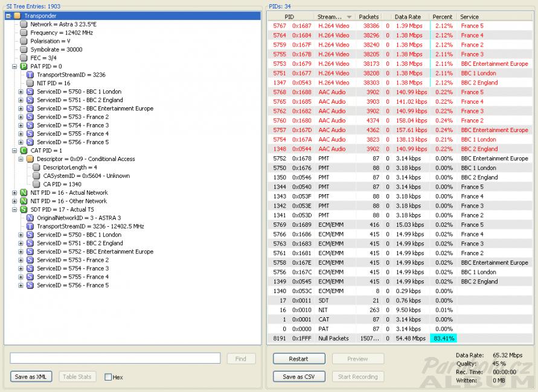Click into the search text field
Image resolution: width=538 pixels, height=392 pixels.
pyautogui.click(x=115, y=358)
